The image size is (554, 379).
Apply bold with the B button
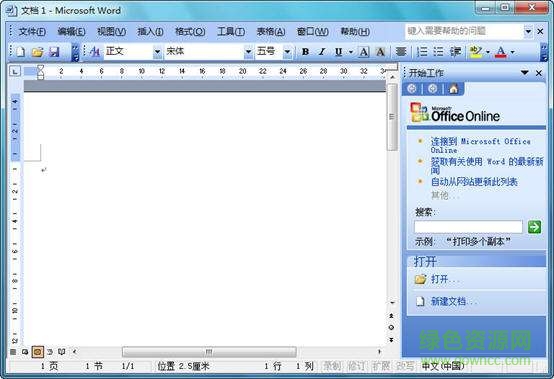pyautogui.click(x=306, y=52)
